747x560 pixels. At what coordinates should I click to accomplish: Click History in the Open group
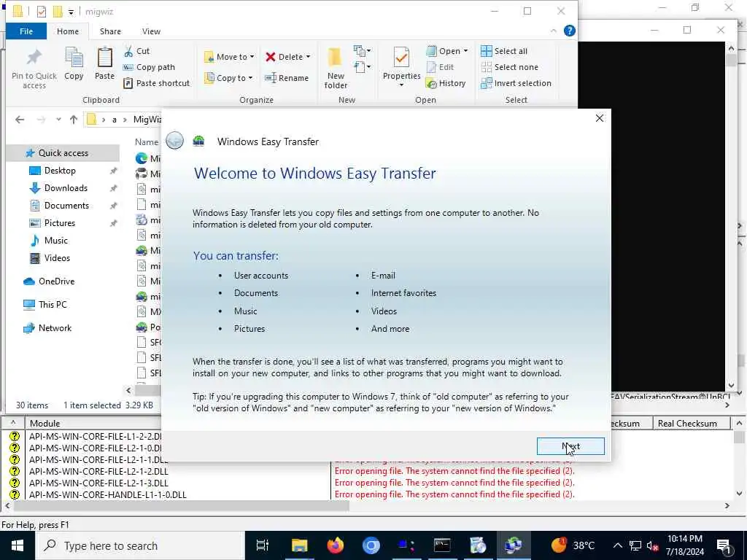coord(446,83)
